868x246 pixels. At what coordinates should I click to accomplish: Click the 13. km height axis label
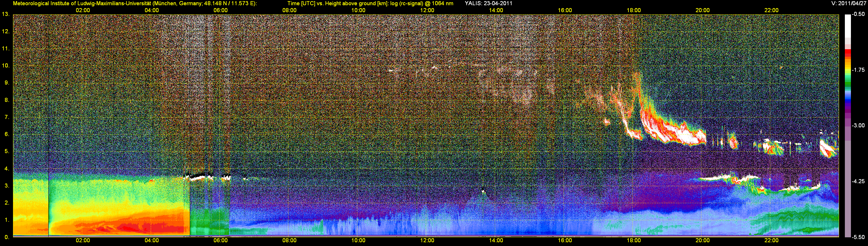5,14
